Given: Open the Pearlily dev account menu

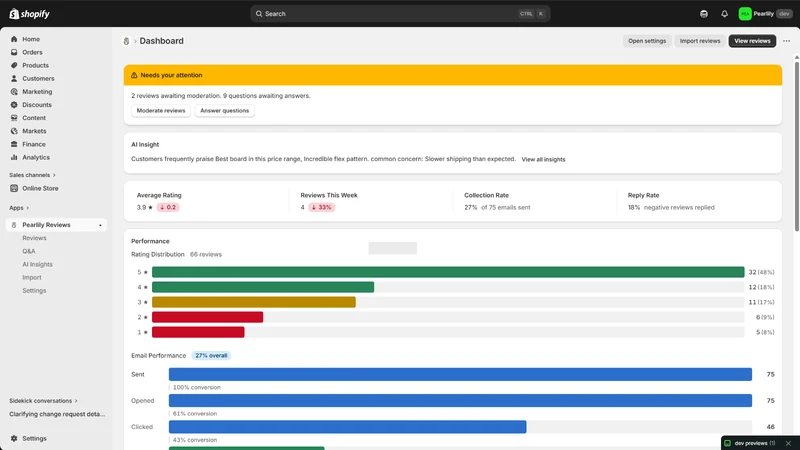Looking at the screenshot, I should pyautogui.click(x=765, y=14).
